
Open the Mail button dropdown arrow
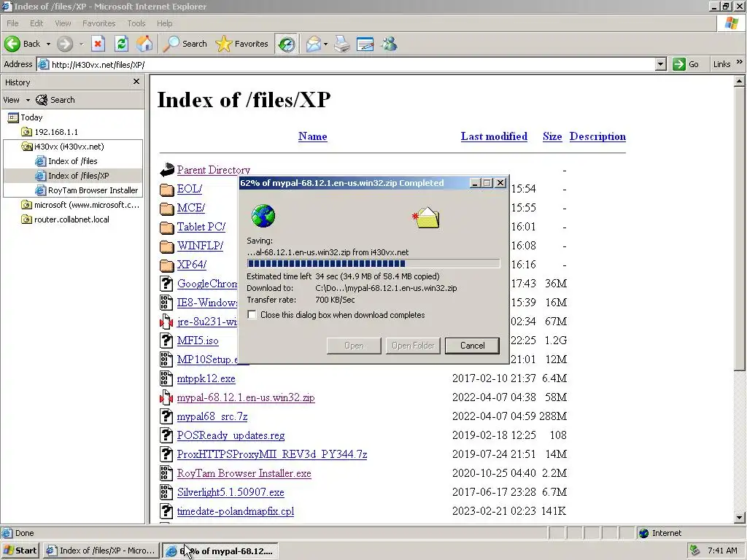(326, 44)
